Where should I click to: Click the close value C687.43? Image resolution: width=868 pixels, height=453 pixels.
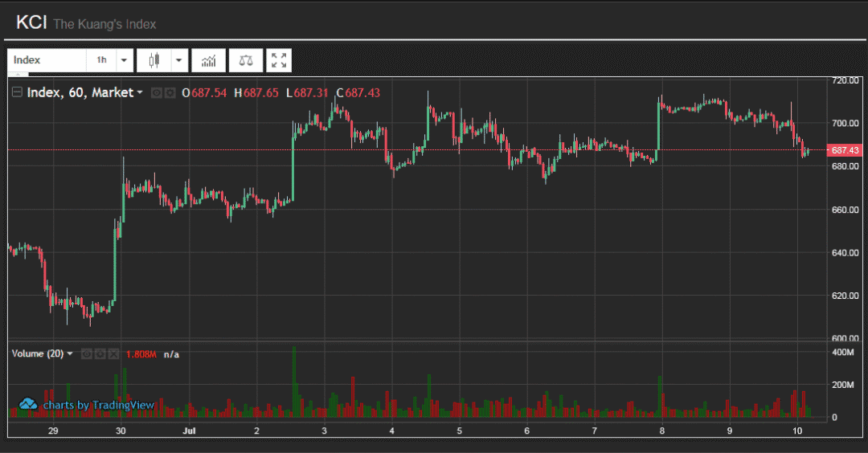[358, 93]
